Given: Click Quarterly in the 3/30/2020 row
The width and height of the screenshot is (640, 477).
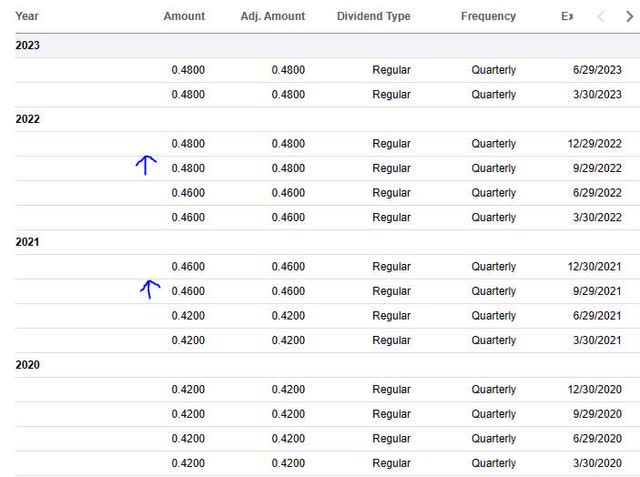Looking at the screenshot, I should (x=494, y=463).
